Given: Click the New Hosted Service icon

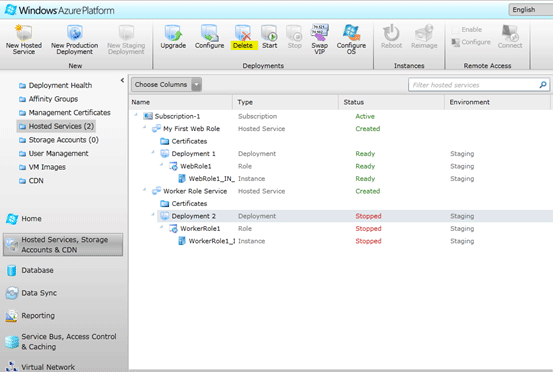Looking at the screenshot, I should tap(23, 32).
